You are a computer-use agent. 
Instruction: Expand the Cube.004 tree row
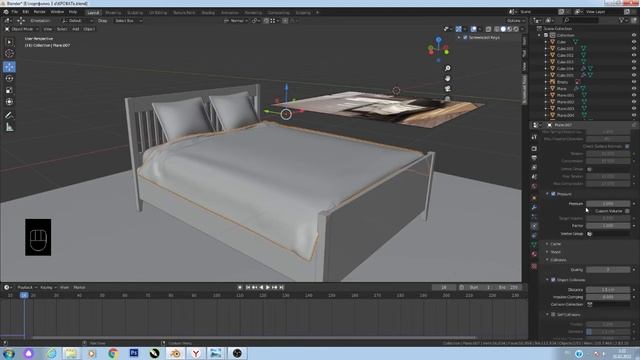(x=546, y=69)
